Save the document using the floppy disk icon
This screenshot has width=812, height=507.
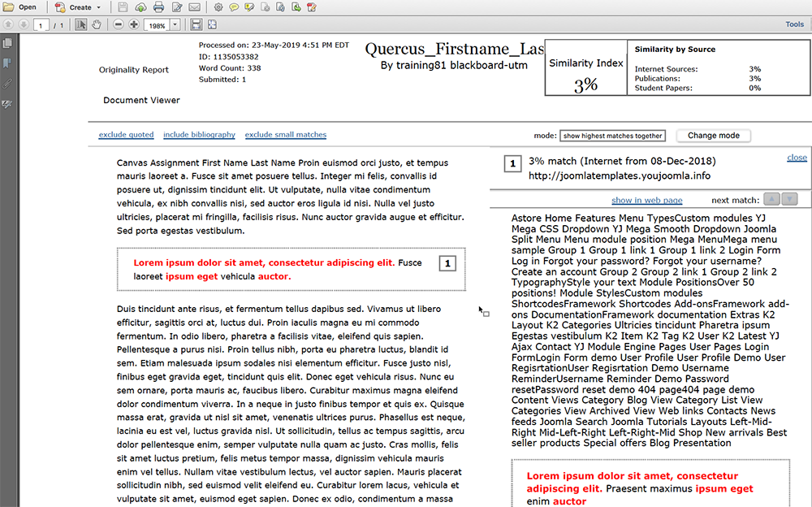123,7
